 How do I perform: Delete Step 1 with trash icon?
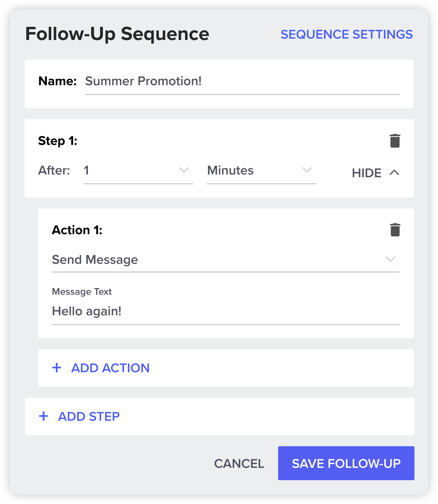395,141
